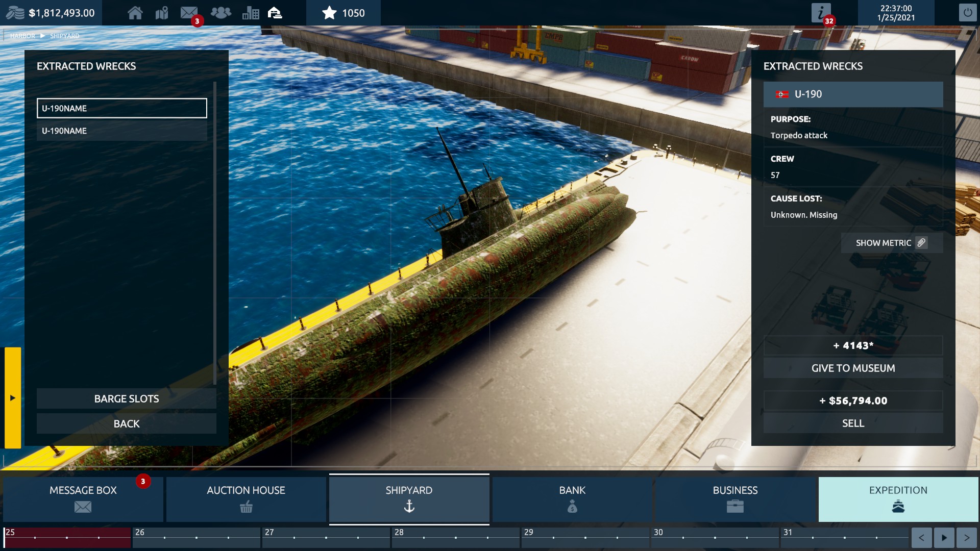Open the city buildings icon
Screen dimensions: 980x551
(x=251, y=13)
